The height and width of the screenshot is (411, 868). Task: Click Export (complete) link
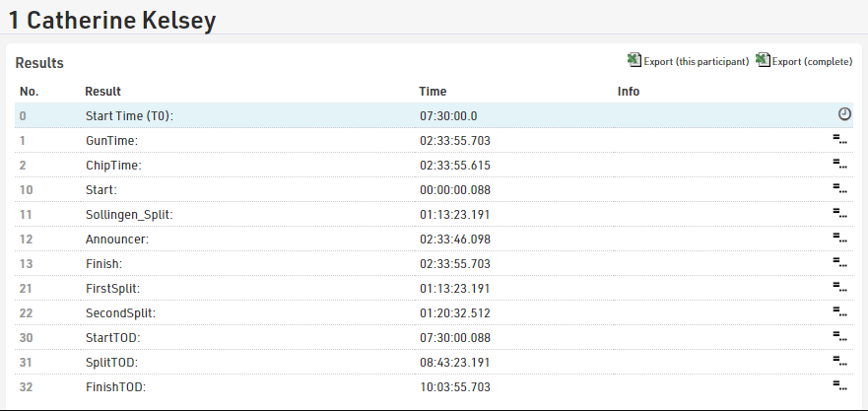812,62
